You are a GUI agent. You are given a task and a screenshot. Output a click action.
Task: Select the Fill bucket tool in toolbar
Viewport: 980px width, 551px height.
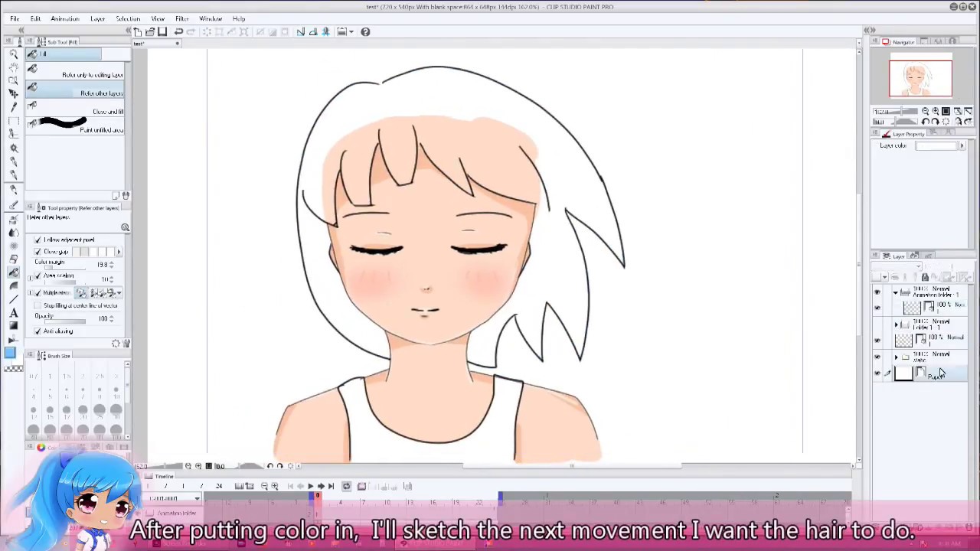pos(13,272)
